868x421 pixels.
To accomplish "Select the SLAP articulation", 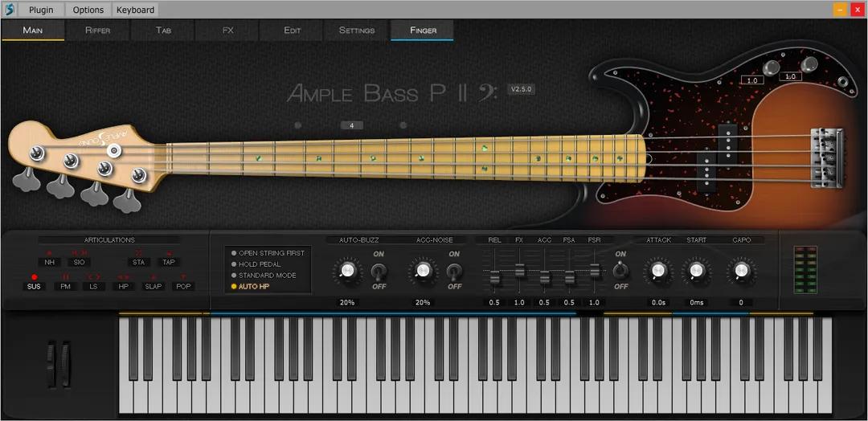I will click(154, 287).
